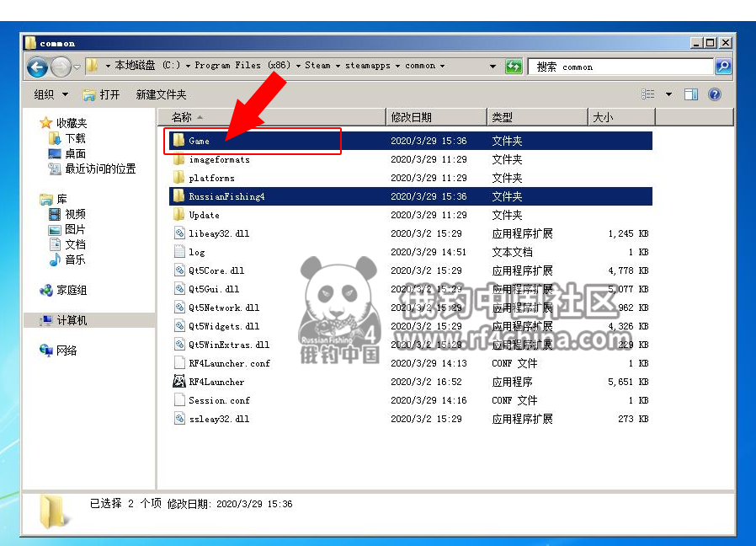Sort by 大小 column header
Viewport: 756px width, 546px height.
(x=621, y=117)
